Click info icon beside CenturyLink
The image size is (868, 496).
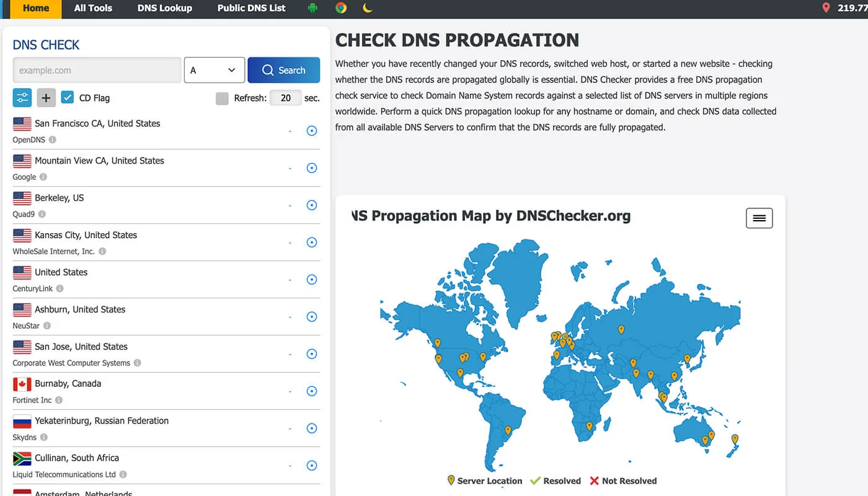pos(60,289)
